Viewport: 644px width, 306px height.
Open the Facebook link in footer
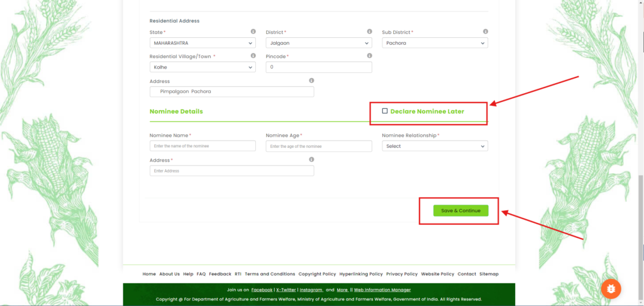[262, 290]
